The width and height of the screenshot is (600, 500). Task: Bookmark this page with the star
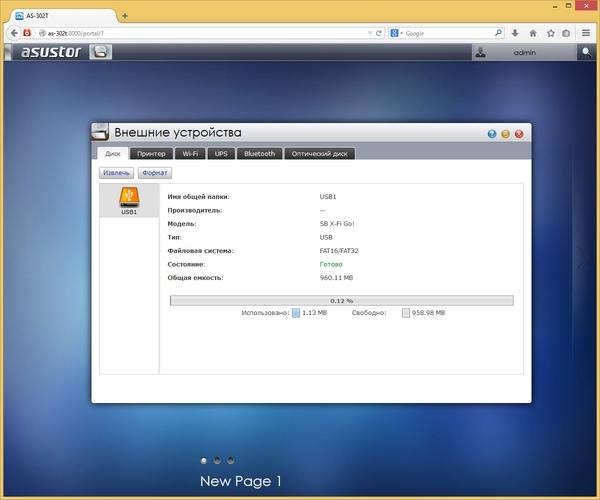[x=551, y=33]
